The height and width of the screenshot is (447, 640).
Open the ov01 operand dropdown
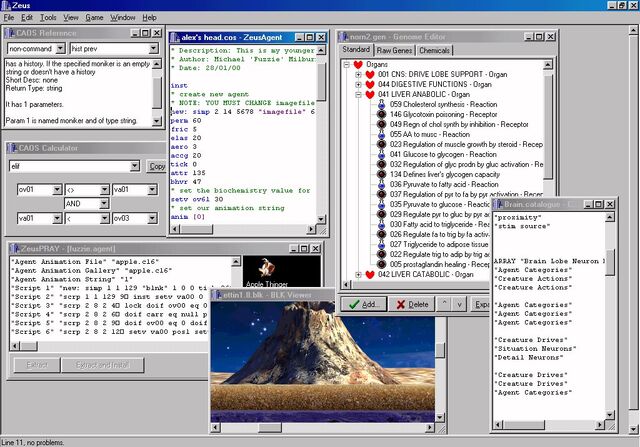tap(57, 190)
